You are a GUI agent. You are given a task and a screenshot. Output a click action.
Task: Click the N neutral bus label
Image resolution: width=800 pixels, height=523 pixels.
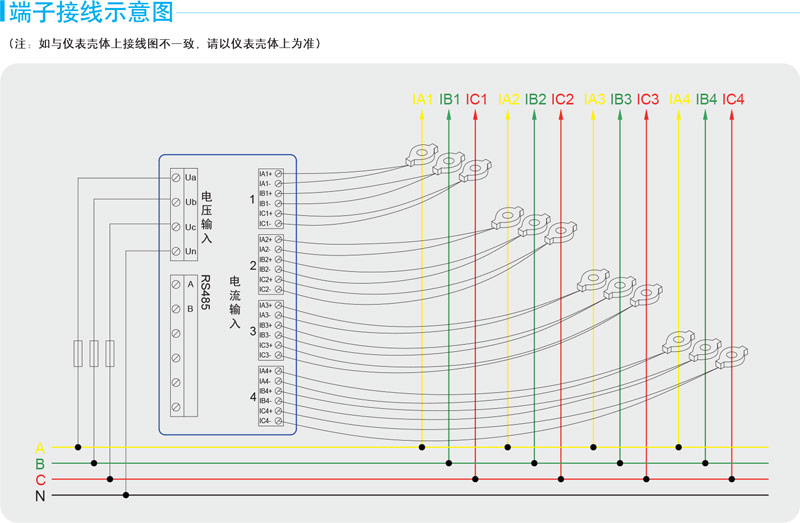40,496
